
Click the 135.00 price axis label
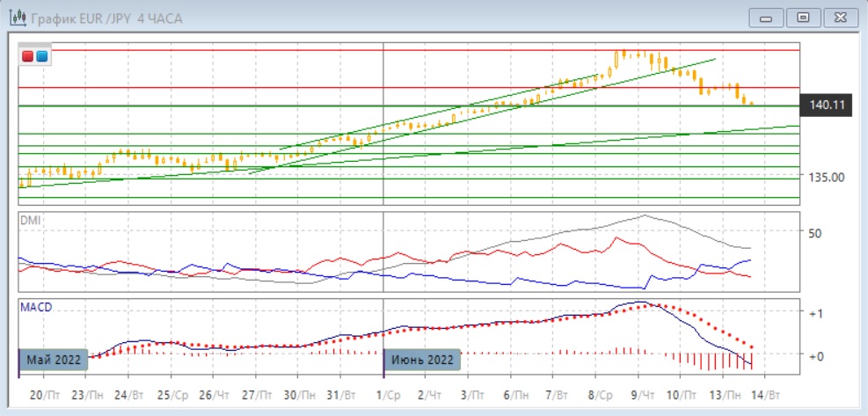pos(826,177)
